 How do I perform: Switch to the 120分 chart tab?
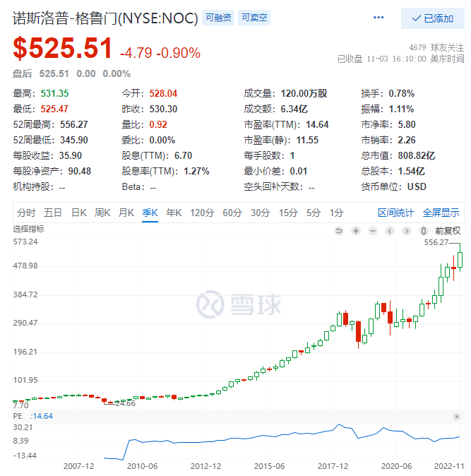(x=202, y=213)
